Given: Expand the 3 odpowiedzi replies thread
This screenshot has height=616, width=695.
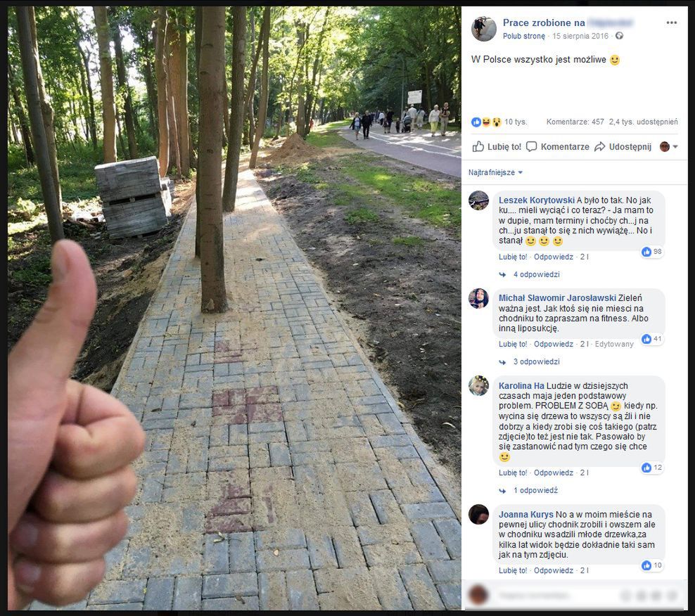Looking at the screenshot, I should click(536, 362).
